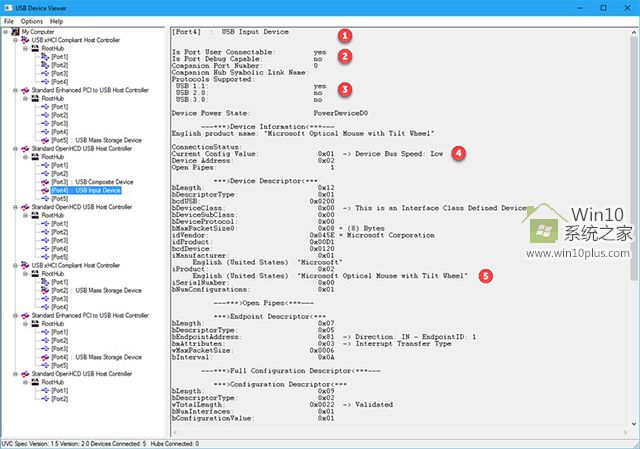Open the Help menu
640x449 pixels.
click(x=56, y=21)
